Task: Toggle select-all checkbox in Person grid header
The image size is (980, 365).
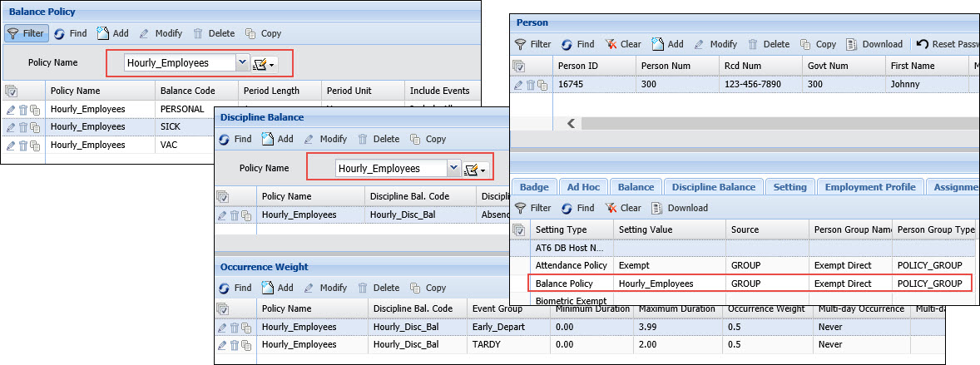Action: tap(519, 66)
